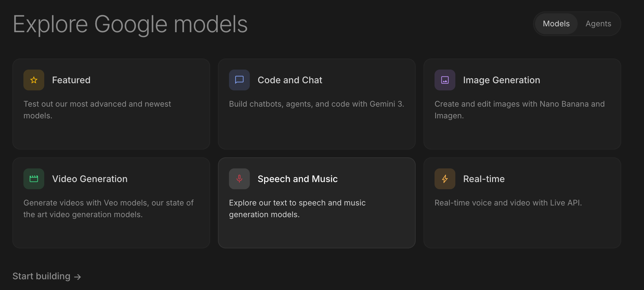Click the green clapperboard Video Generation icon
The height and width of the screenshot is (290, 644).
tap(34, 179)
